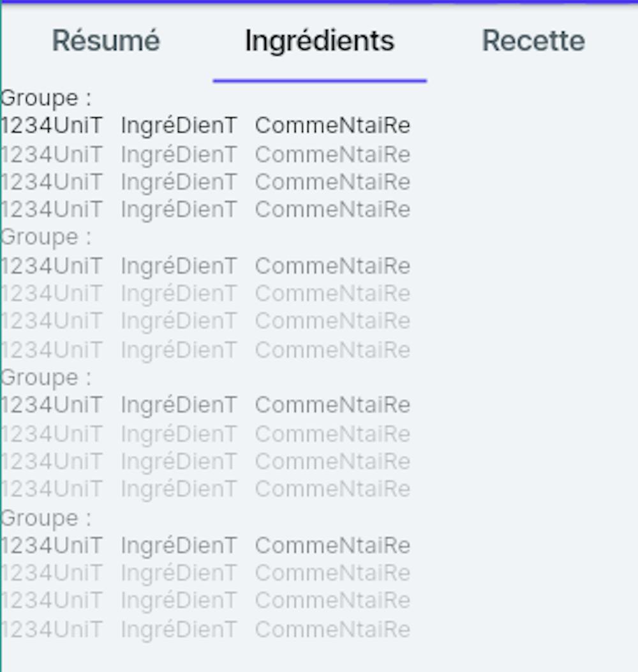The height and width of the screenshot is (672, 638).
Task: Click CommeNtaiRe in the first group's top row
Action: [x=332, y=126]
